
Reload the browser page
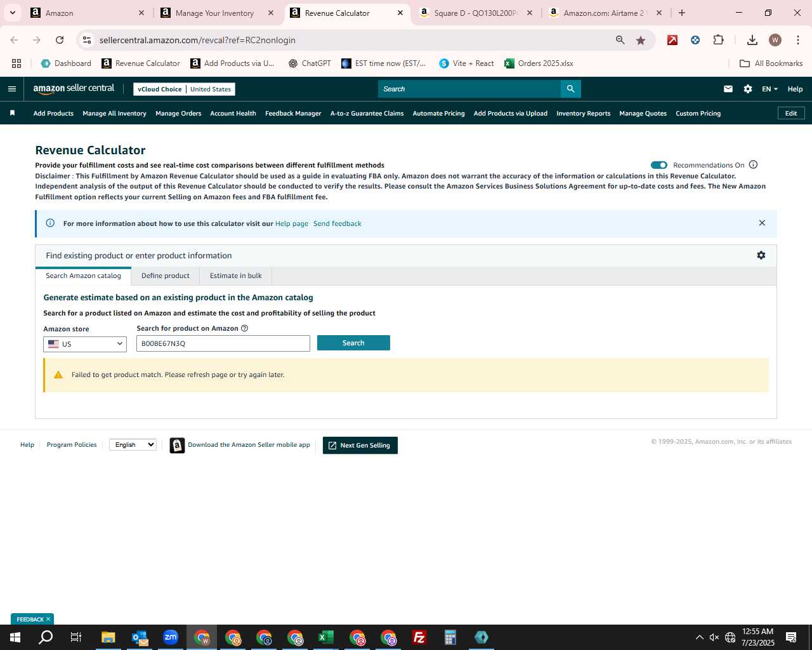[60, 40]
